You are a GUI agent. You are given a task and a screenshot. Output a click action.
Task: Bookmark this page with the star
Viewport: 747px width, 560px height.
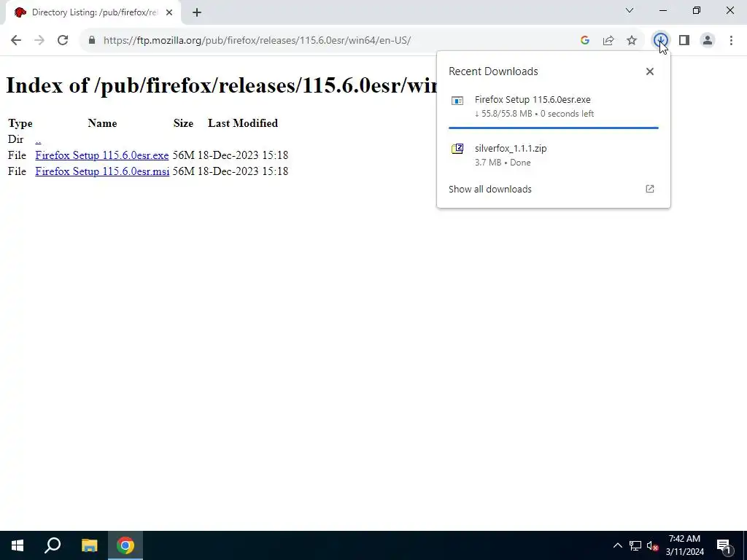[632, 41]
